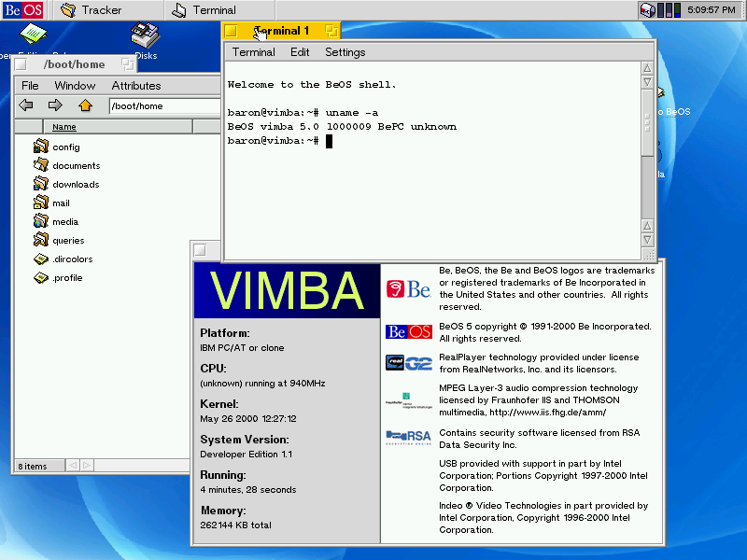747x560 pixels.
Task: Open the notepad-style desktop icon at top left
Action: [x=33, y=34]
